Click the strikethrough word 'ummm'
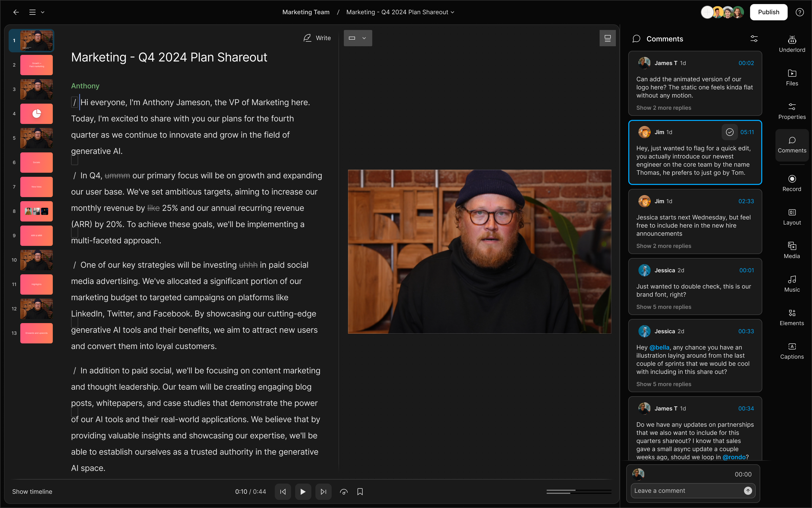 [117, 175]
